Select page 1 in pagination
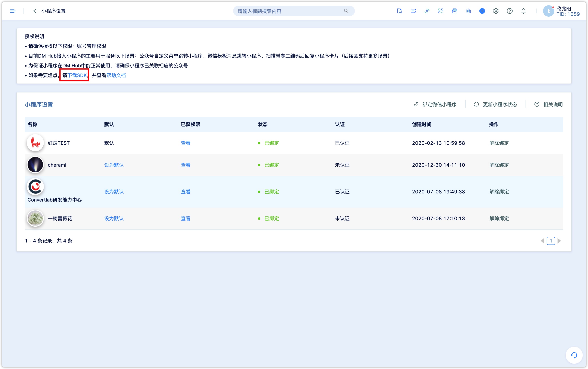The height and width of the screenshot is (369, 588). [551, 241]
